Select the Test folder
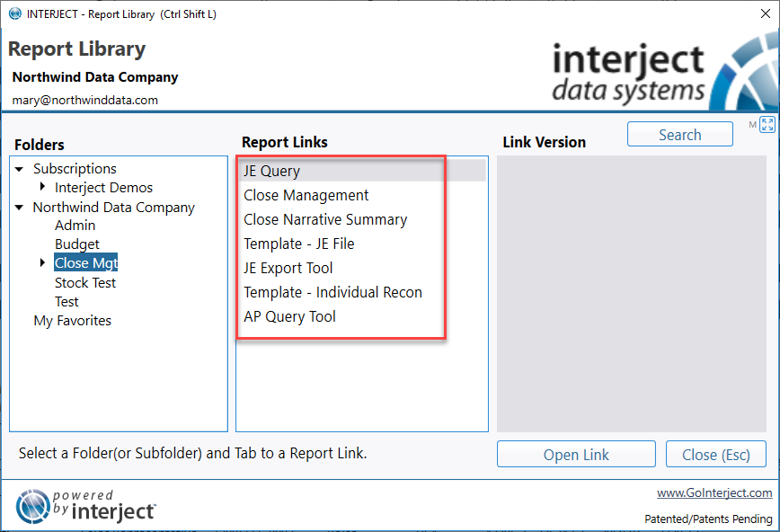 66,302
